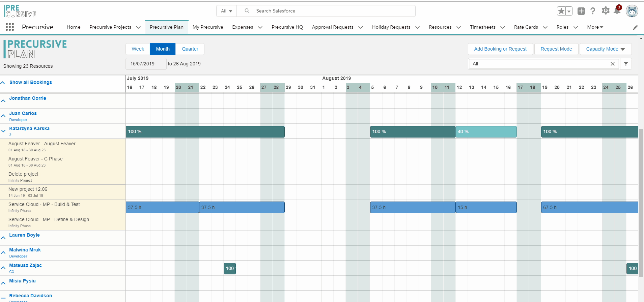Open the Capacity Mode dropdown
Screen dimensions: 644x302
click(x=606, y=49)
